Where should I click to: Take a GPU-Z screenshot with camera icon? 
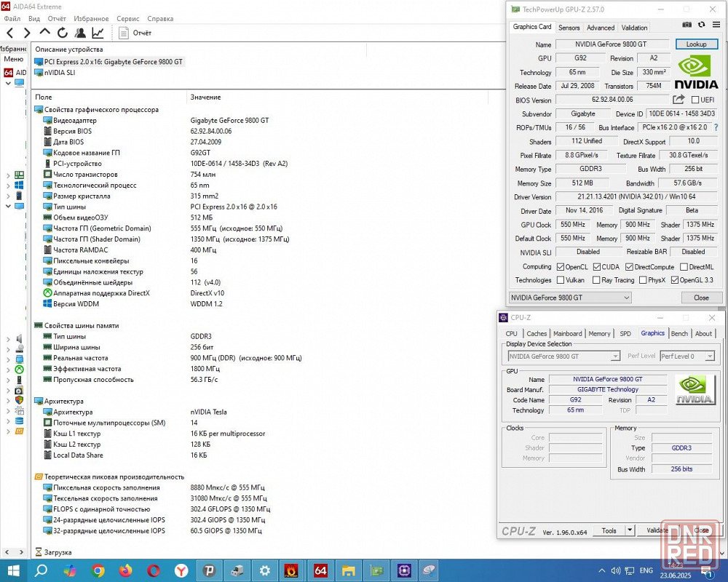687,25
